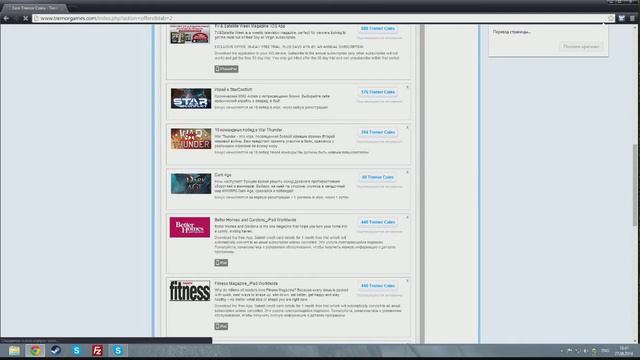Click the extension icon beside the star
The width and height of the screenshot is (640, 360).
622,18
